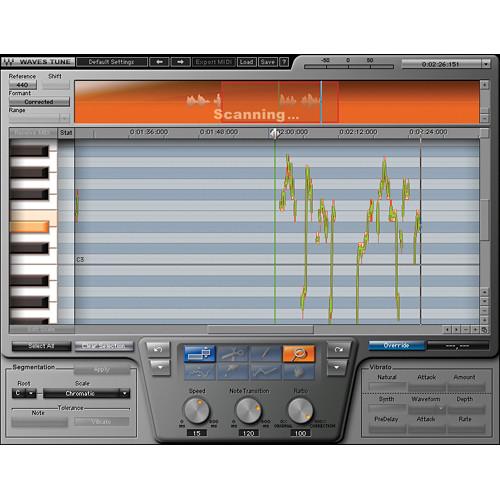Click the Undo curved arrow button
Screen dimensions: 500x500
[x=158, y=349]
